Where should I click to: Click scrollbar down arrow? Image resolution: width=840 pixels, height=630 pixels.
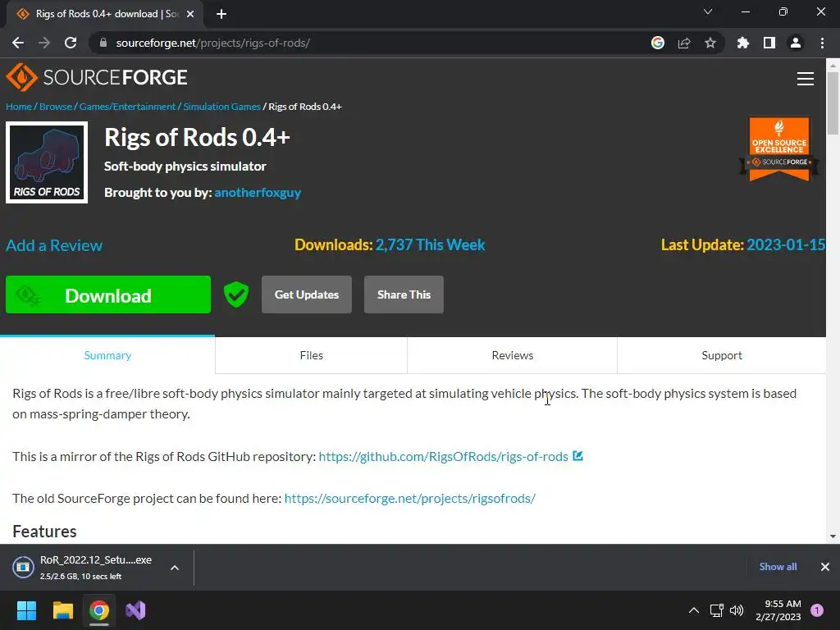(x=833, y=536)
